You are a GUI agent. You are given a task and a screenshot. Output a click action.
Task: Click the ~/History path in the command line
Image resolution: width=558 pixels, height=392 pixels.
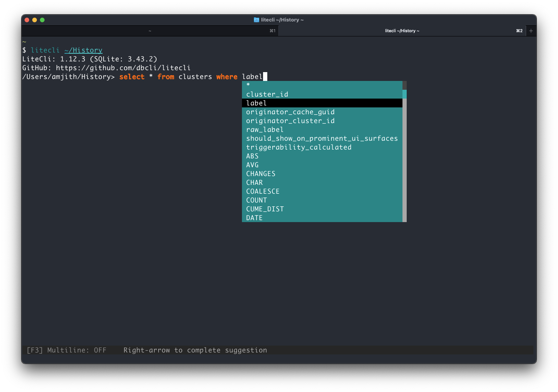pos(83,50)
